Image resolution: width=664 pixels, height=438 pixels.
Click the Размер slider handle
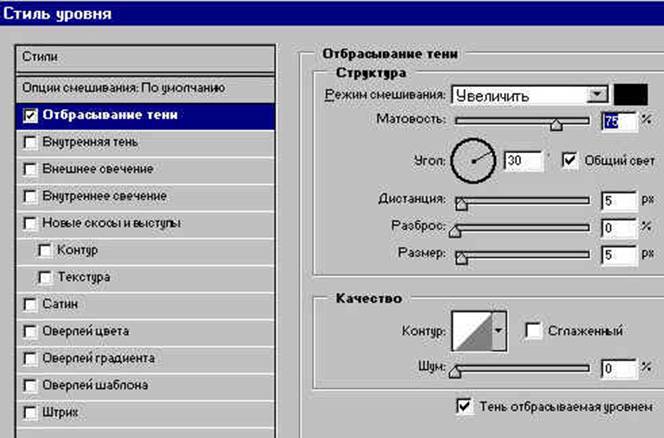point(461,258)
